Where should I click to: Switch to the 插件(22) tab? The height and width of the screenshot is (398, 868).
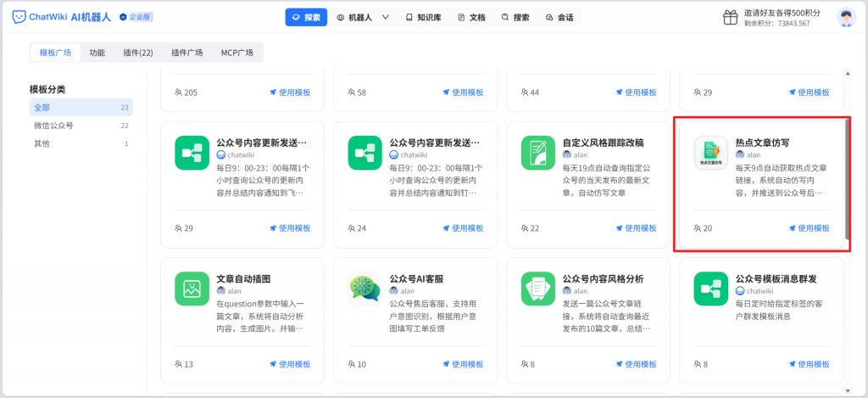pos(138,53)
